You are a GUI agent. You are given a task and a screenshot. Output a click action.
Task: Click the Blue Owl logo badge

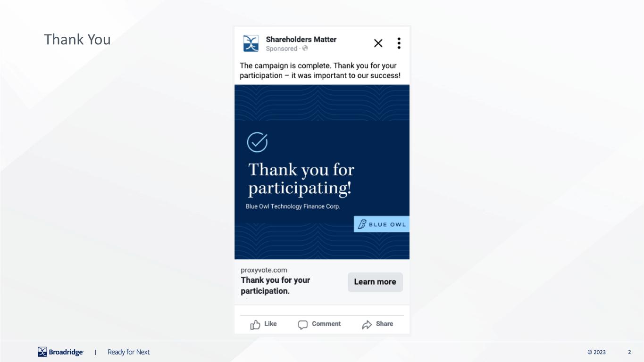coord(382,224)
